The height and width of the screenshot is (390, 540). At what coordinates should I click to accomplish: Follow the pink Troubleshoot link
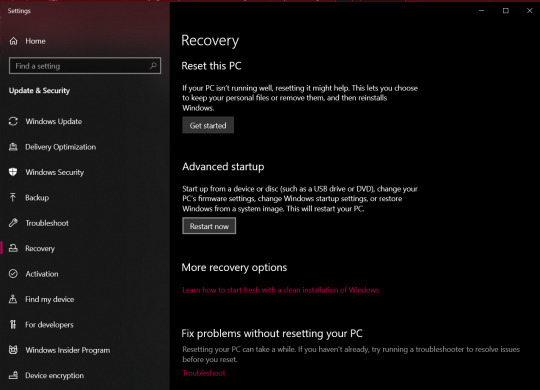[x=204, y=373]
